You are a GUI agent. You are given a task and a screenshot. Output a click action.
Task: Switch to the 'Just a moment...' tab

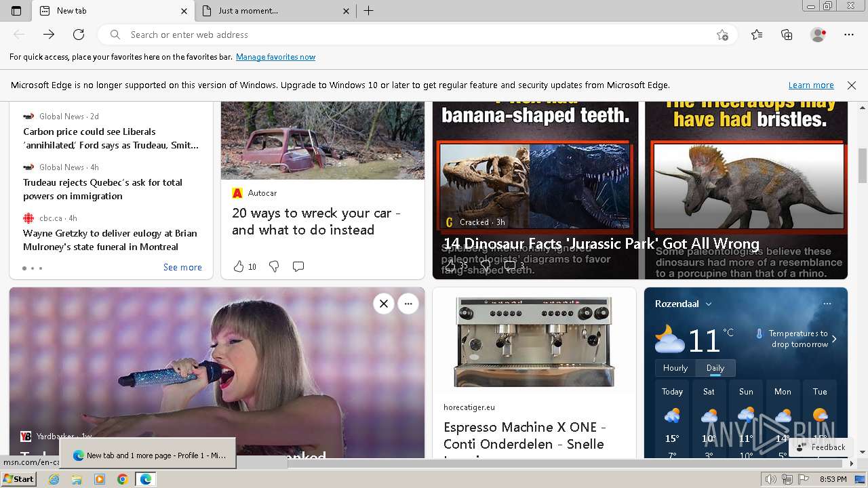point(275,11)
